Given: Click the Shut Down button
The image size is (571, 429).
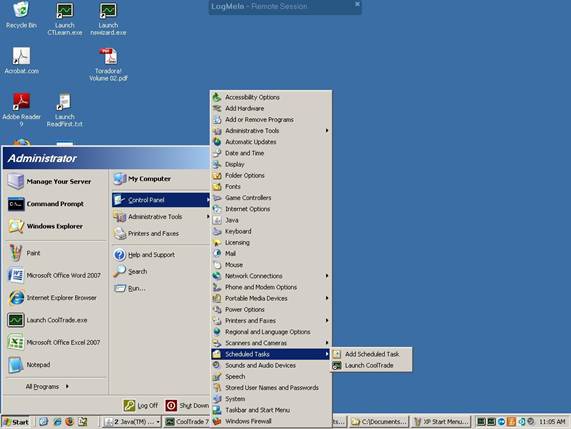Looking at the screenshot, I should pos(187,405).
